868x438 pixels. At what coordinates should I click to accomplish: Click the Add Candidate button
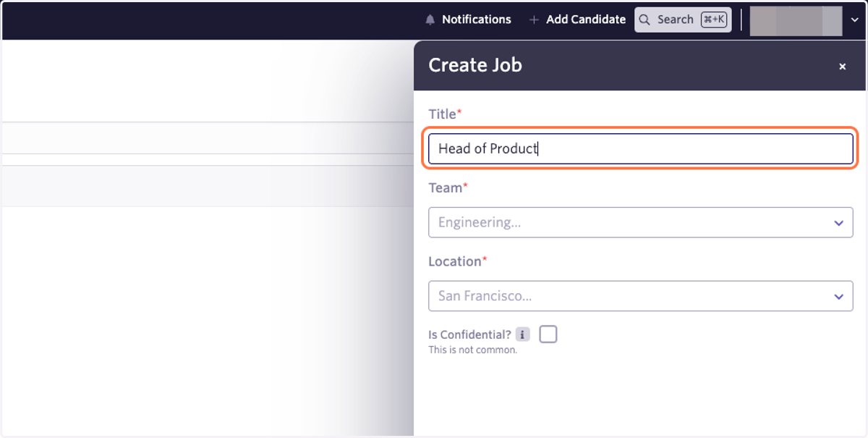pyautogui.click(x=577, y=20)
